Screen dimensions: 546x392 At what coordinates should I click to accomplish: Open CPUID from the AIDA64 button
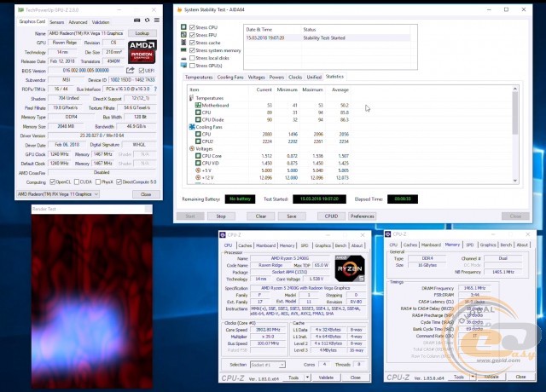[331, 216]
